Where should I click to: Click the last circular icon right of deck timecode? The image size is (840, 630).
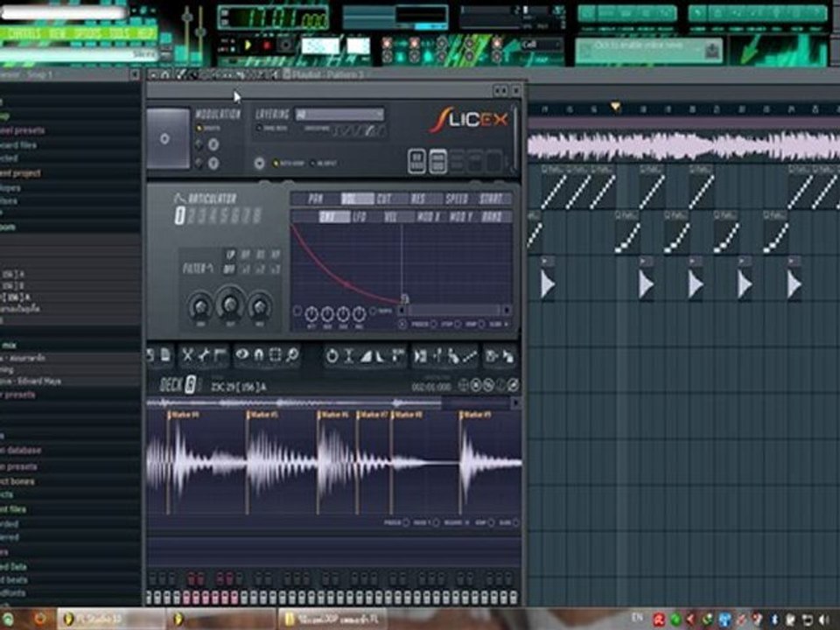pyautogui.click(x=513, y=385)
